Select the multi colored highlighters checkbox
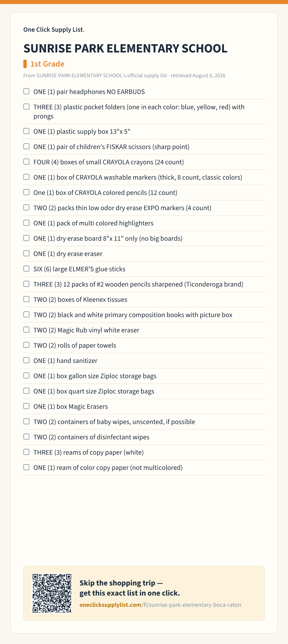Screen dimensions: 288x644 click(x=26, y=223)
